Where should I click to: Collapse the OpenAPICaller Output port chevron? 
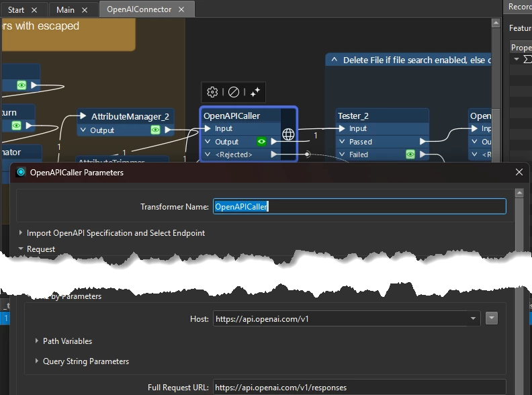pyautogui.click(x=208, y=142)
